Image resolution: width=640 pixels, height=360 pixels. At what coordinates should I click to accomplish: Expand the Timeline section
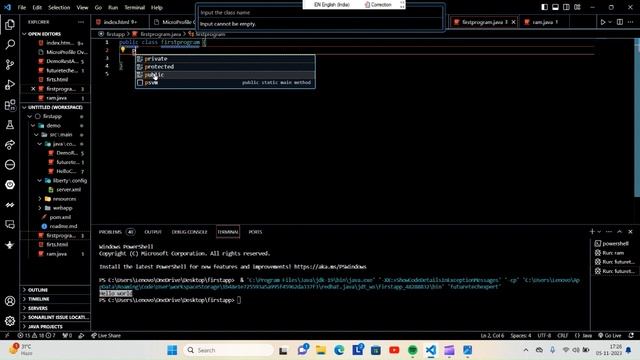click(55, 299)
